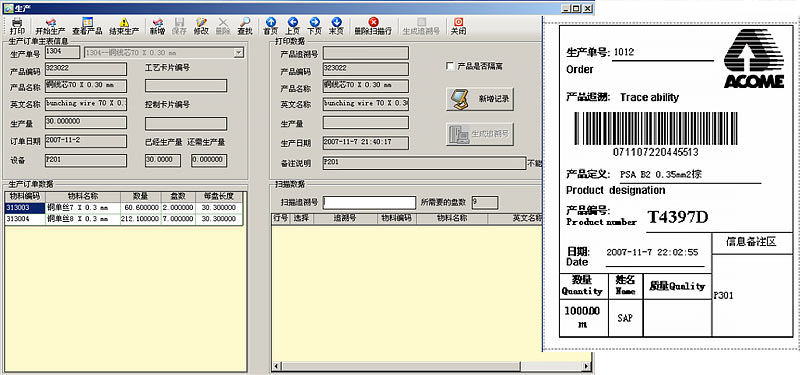Click the 删除扫描行 red delete icon
The width and height of the screenshot is (800, 375).
[373, 22]
